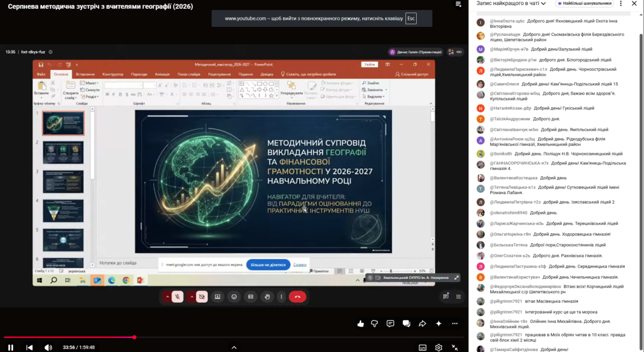Toggle Meet captions button
The height and width of the screenshot is (352, 644).
tap(250, 296)
